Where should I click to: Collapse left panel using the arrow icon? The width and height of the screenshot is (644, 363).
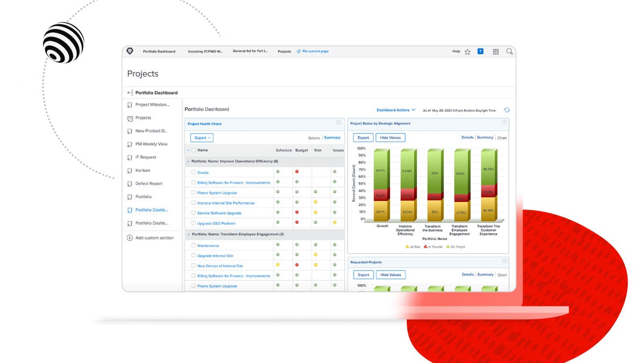(x=130, y=93)
